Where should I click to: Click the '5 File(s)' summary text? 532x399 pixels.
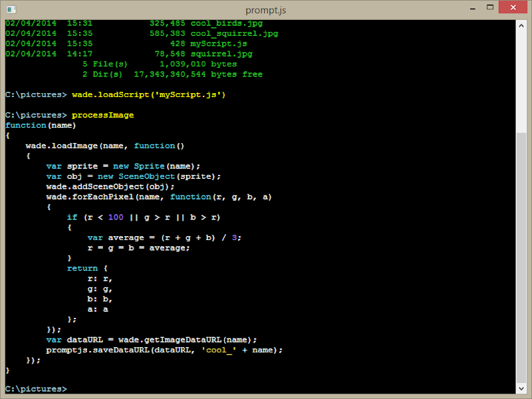(105, 64)
